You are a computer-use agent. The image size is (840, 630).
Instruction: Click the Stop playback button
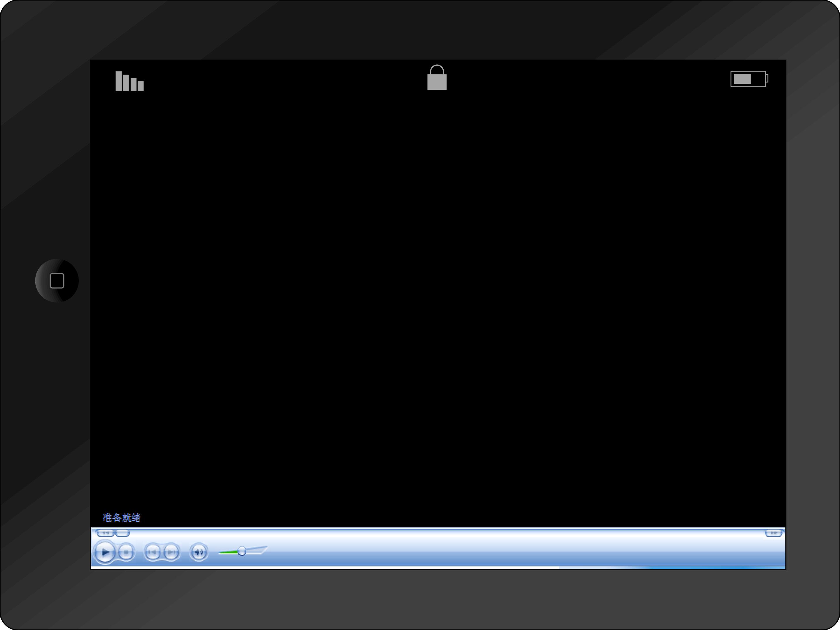(x=126, y=552)
